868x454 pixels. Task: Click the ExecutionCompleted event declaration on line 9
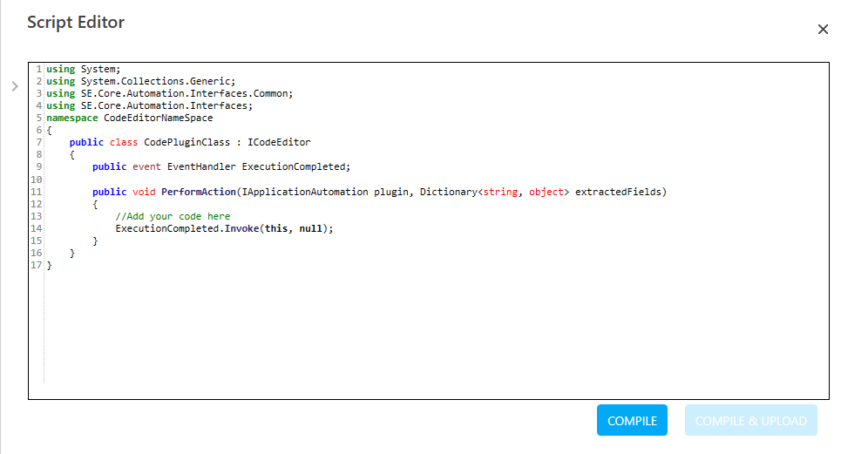tap(294, 166)
